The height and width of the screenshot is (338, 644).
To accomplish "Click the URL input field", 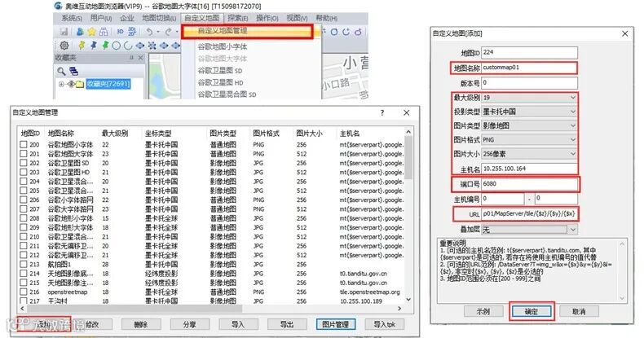I will (x=529, y=213).
